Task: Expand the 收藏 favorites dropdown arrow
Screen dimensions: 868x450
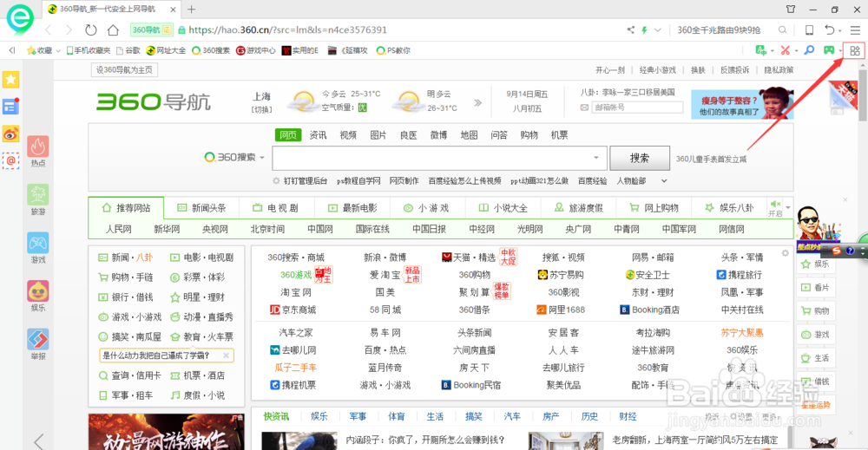Action: point(58,51)
